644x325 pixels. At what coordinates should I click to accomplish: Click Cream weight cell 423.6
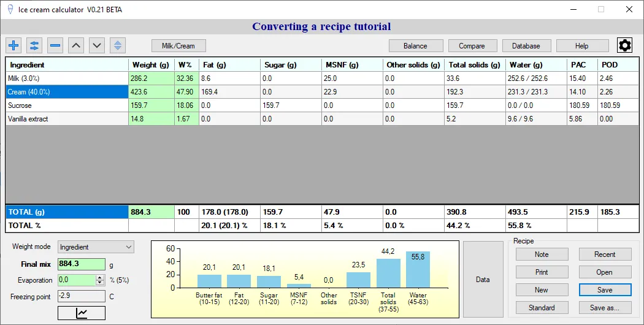[151, 91]
